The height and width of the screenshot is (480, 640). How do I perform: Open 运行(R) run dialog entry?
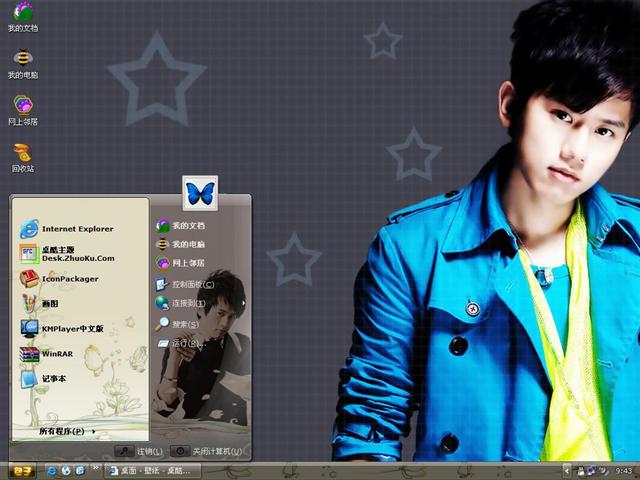tap(181, 343)
